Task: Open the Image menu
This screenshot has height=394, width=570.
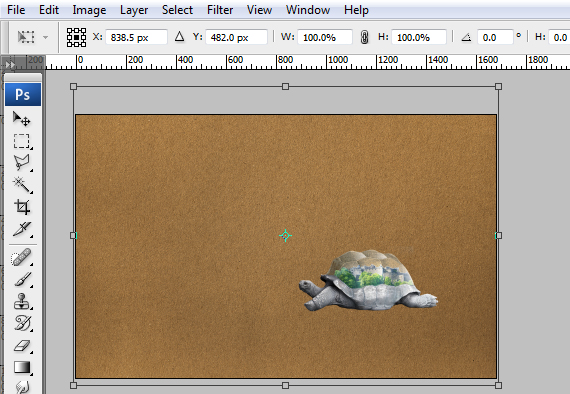Action: 89,10
